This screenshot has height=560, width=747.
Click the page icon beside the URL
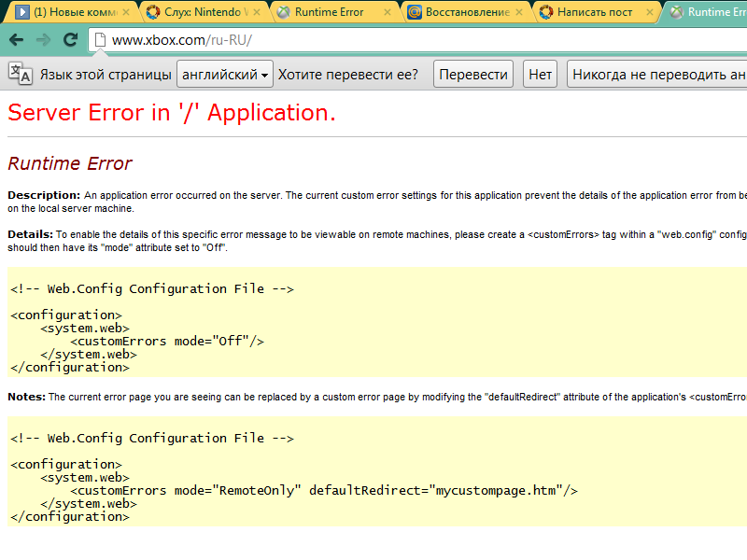click(100, 40)
